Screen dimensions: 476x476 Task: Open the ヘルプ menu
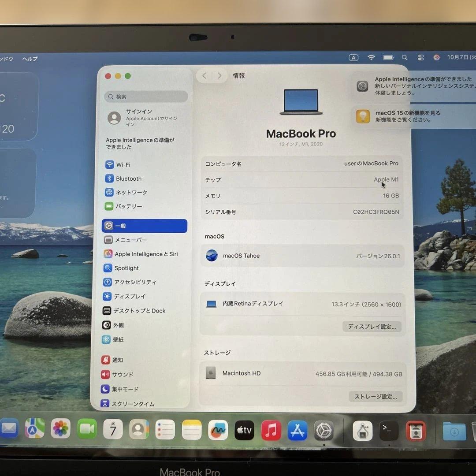click(31, 58)
